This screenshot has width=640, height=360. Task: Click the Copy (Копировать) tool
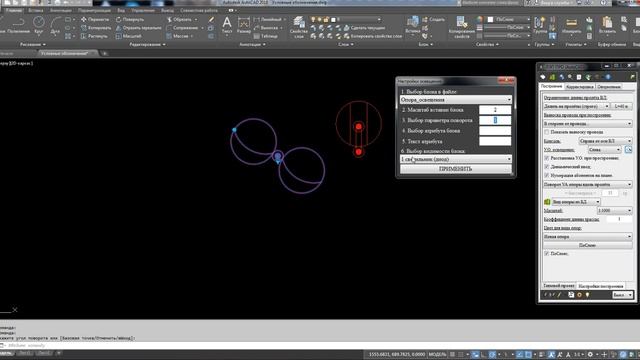point(96,28)
